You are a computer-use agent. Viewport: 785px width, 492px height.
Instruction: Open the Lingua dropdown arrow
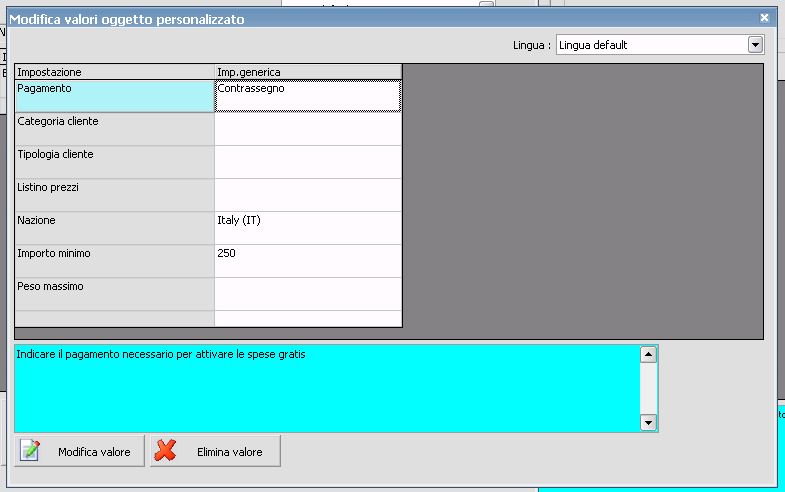(x=755, y=45)
